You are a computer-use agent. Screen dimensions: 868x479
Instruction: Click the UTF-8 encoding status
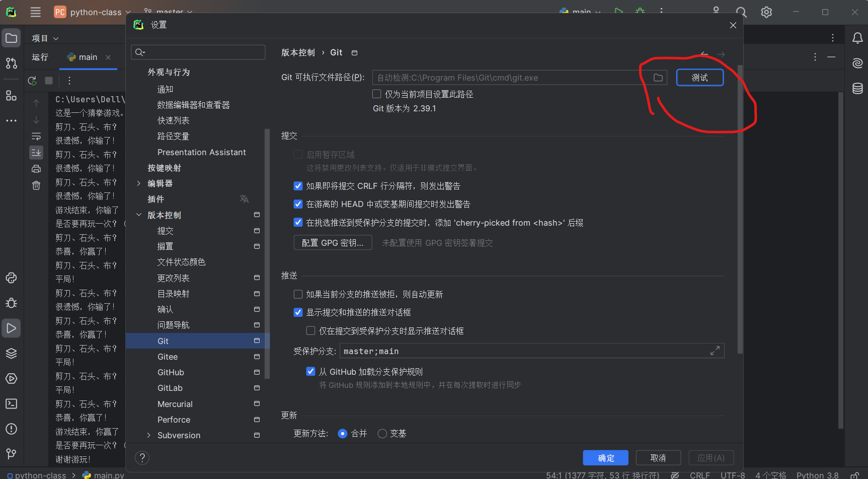pyautogui.click(x=733, y=475)
